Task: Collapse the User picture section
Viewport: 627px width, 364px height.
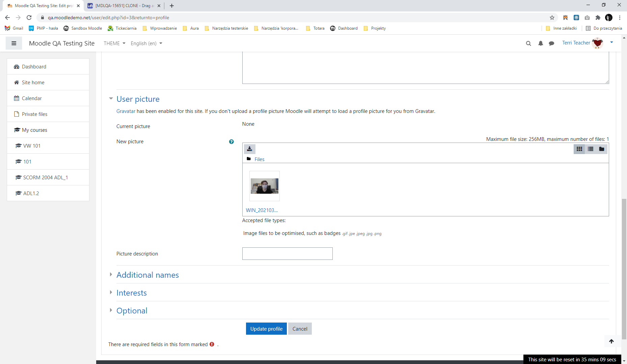Action: pos(138,99)
